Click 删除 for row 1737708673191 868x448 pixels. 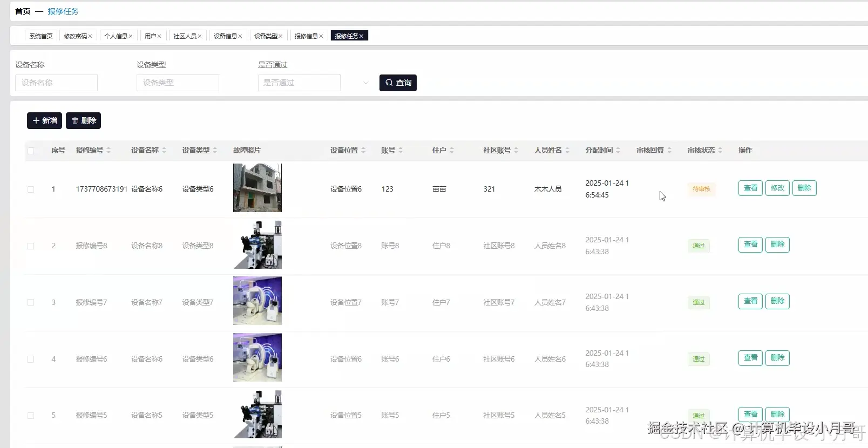pyautogui.click(x=804, y=188)
